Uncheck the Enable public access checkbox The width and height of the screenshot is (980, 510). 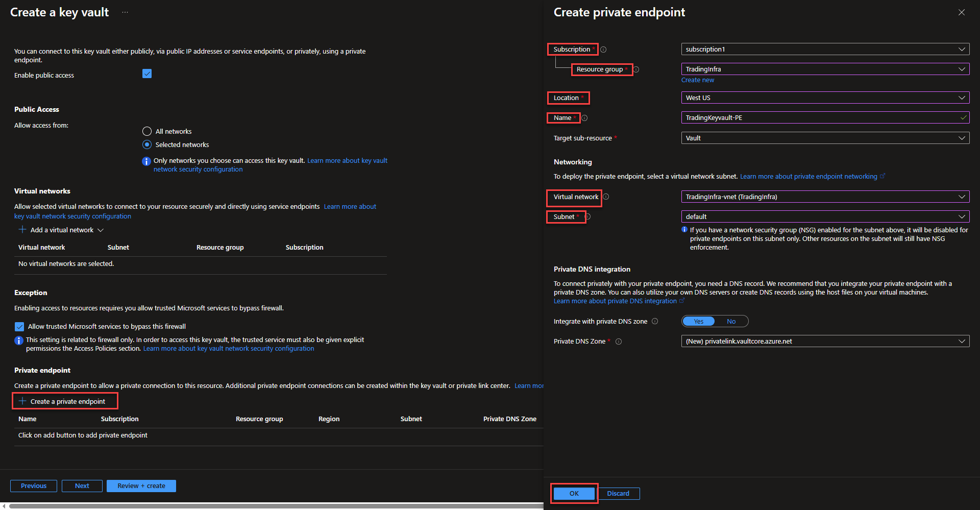[147, 74]
